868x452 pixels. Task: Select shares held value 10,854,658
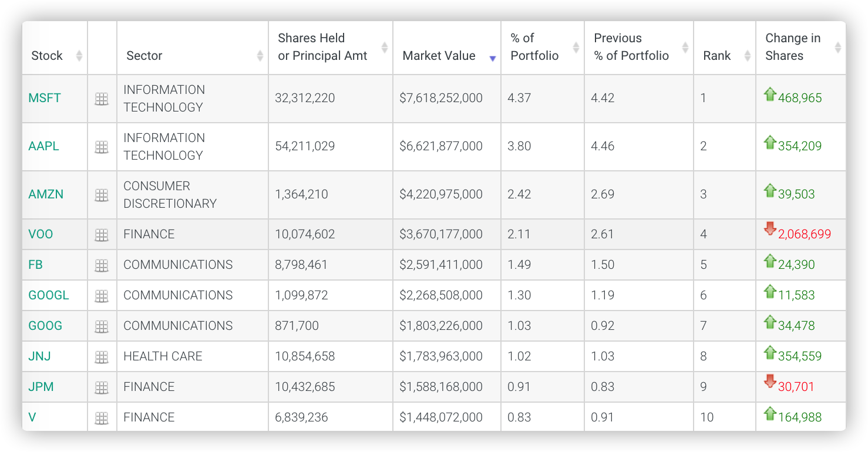(305, 356)
